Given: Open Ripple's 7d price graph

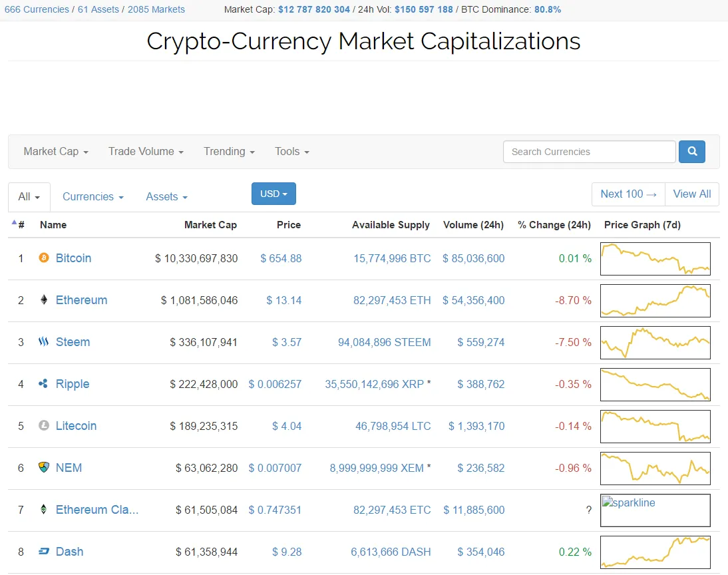Looking at the screenshot, I should (655, 385).
